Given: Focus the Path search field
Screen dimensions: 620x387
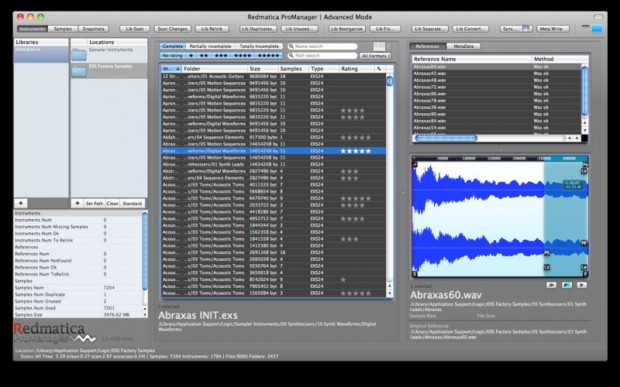Looking at the screenshot, I should [323, 56].
